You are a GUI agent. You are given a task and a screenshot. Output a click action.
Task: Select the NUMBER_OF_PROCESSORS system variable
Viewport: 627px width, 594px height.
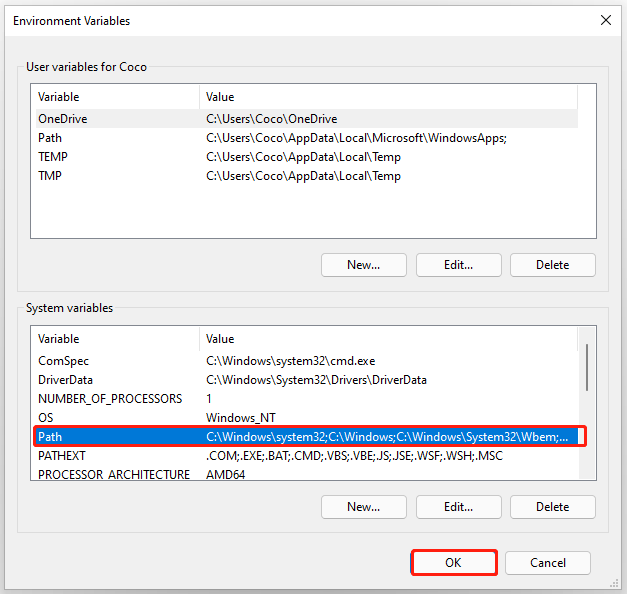pyautogui.click(x=307, y=399)
